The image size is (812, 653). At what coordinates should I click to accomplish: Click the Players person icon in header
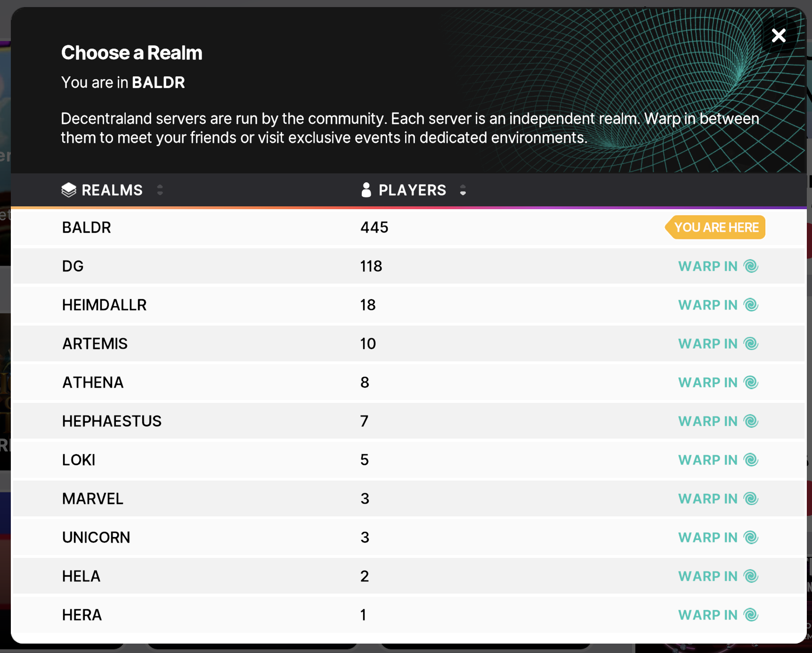pos(366,190)
